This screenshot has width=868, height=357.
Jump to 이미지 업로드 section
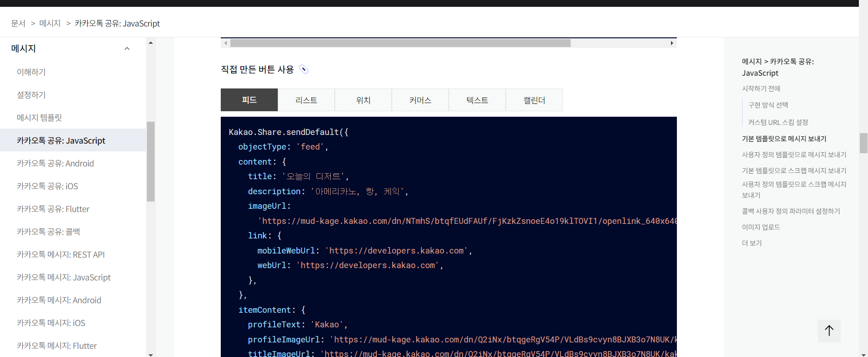click(x=761, y=227)
